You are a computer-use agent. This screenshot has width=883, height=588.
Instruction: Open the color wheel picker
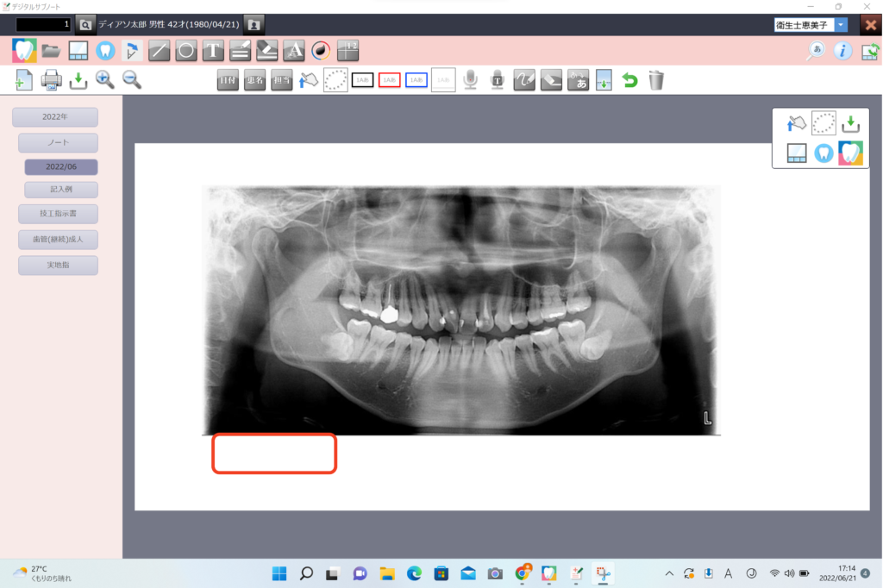[x=321, y=51]
